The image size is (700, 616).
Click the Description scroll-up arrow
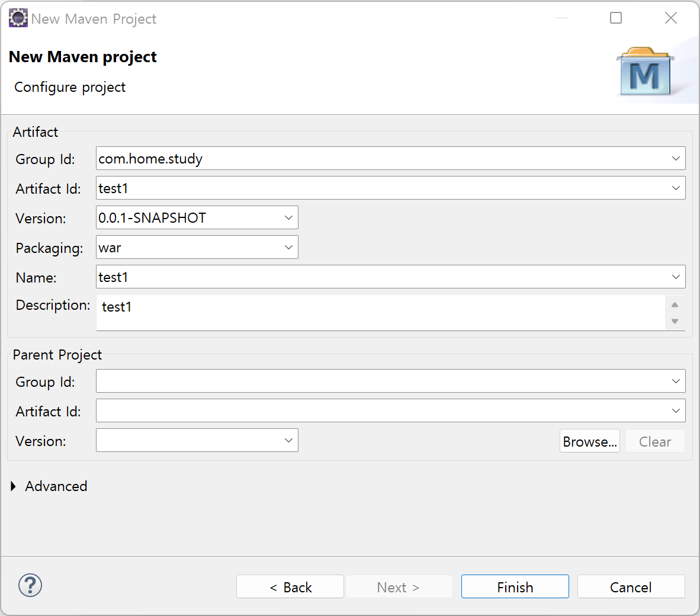pos(675,304)
